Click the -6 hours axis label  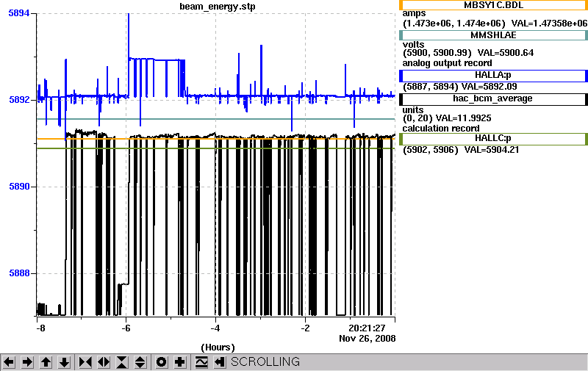pyautogui.click(x=126, y=328)
